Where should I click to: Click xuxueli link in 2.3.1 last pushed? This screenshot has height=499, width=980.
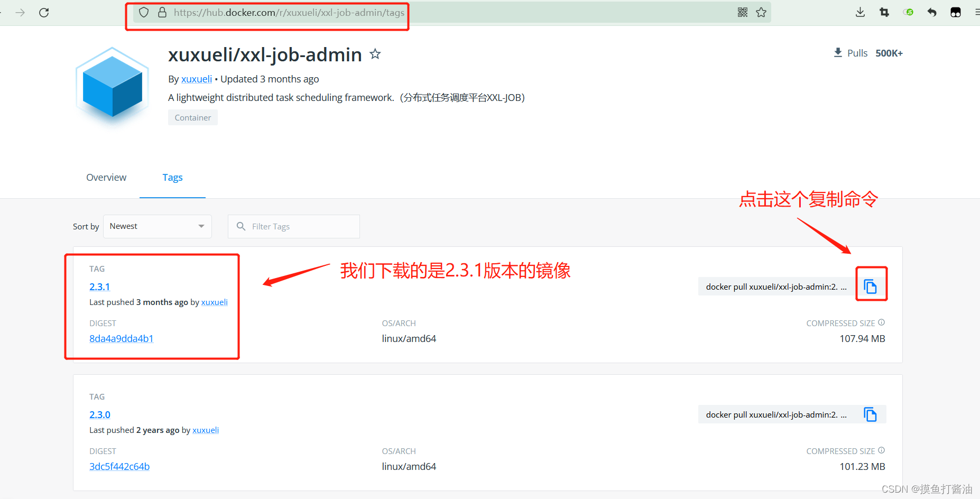[214, 302]
